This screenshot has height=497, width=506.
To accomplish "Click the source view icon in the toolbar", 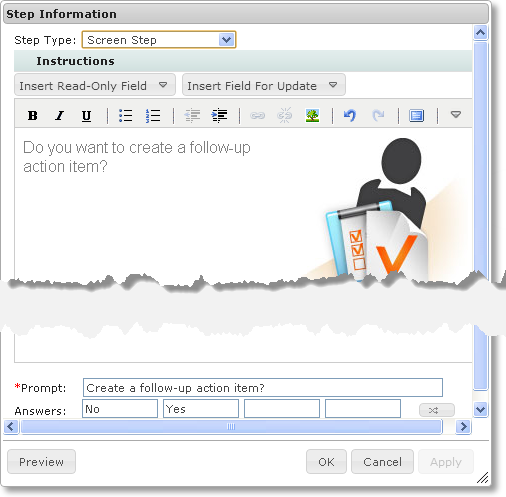I will (x=416, y=116).
